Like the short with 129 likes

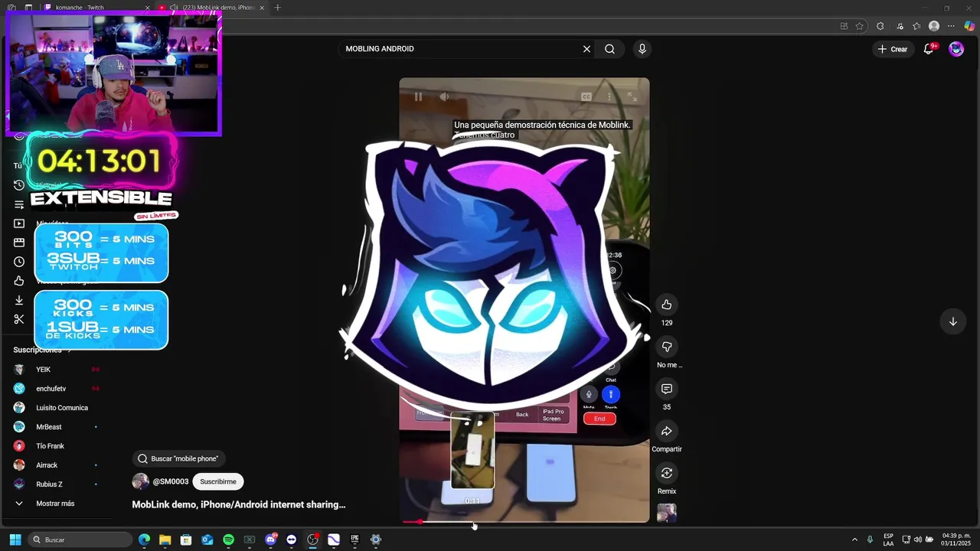coord(667,305)
